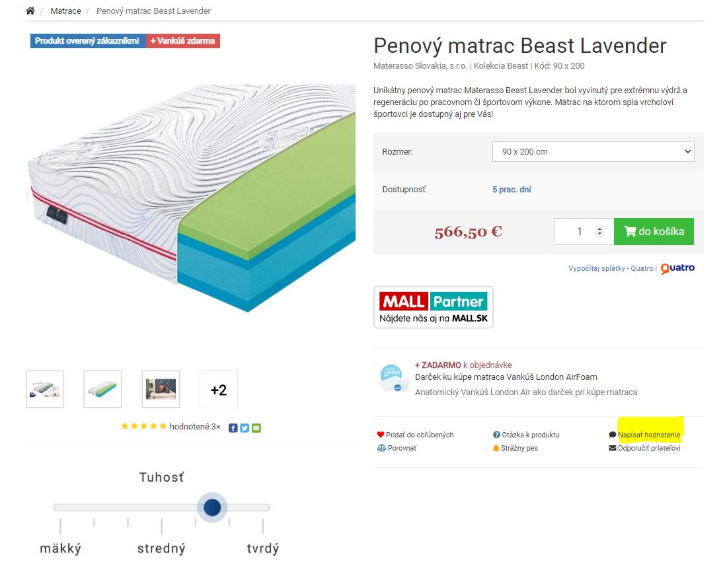Show more images via +2 thumbnail
Image resolution: width=723 pixels, height=588 pixels.
[219, 389]
